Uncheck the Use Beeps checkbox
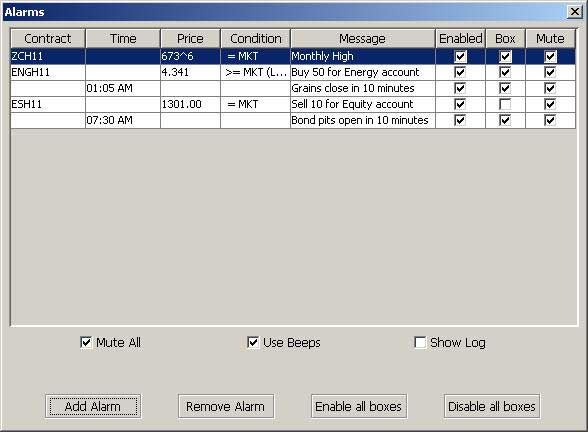The image size is (588, 432). (253, 342)
